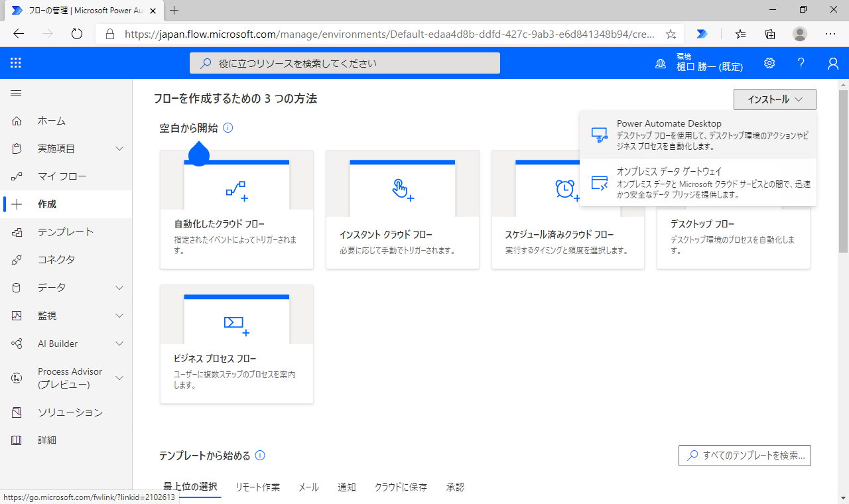Click the page vertical scrollbar

click(x=843, y=171)
